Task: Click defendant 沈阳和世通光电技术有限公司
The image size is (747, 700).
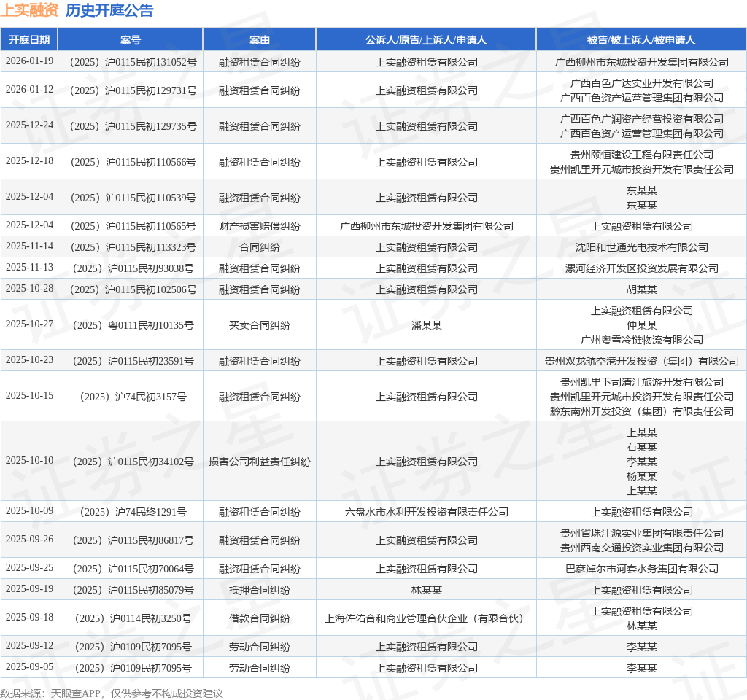Action: point(642,247)
